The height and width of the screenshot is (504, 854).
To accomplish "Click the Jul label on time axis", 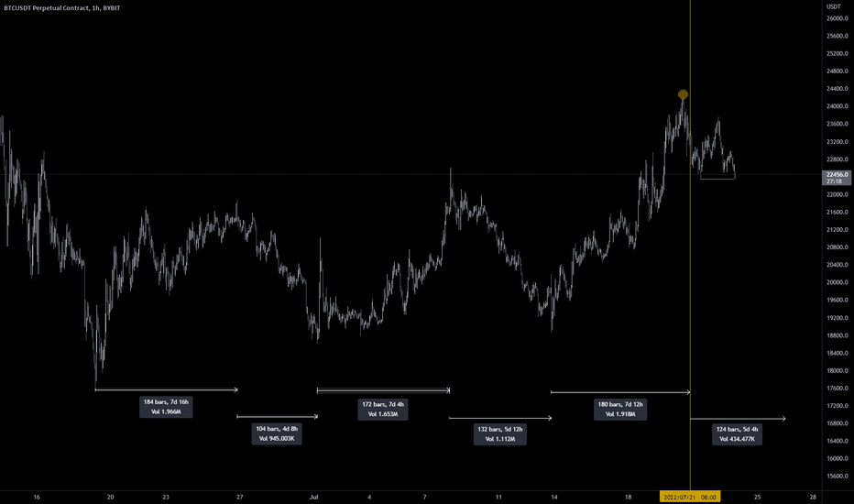I will pyautogui.click(x=313, y=497).
